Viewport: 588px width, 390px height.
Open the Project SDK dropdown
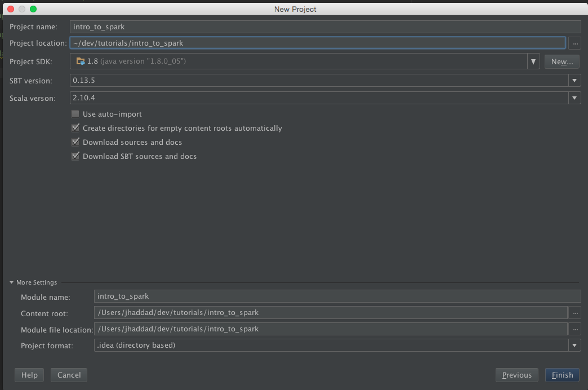[x=533, y=61]
